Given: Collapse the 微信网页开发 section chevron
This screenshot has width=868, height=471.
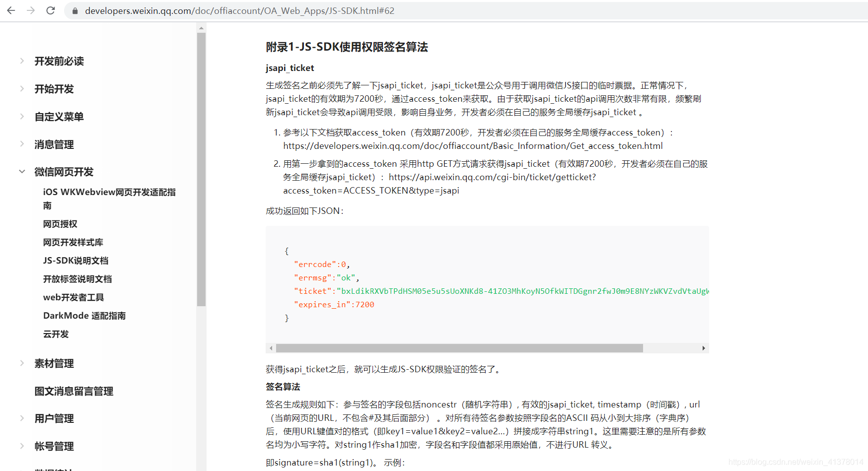Looking at the screenshot, I should [x=22, y=171].
